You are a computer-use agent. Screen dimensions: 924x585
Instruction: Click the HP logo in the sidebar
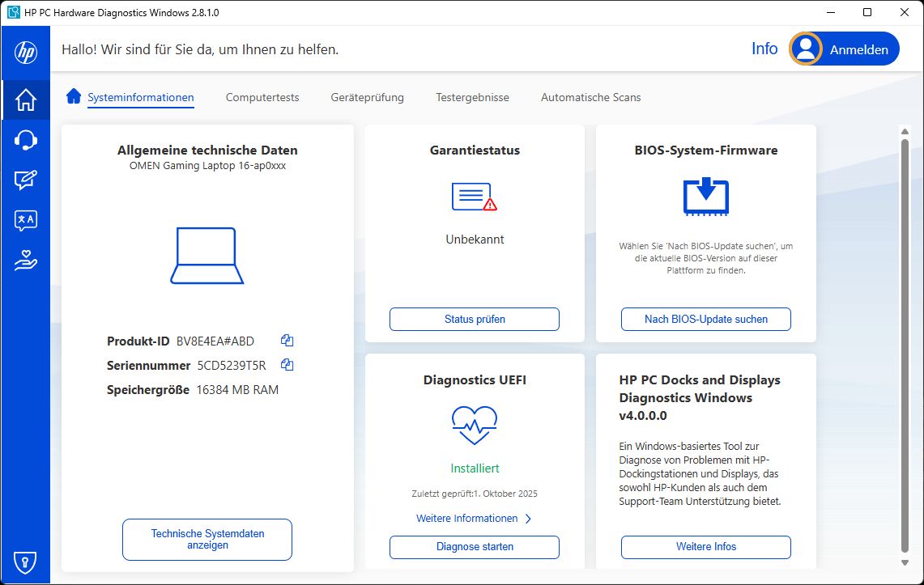(26, 53)
